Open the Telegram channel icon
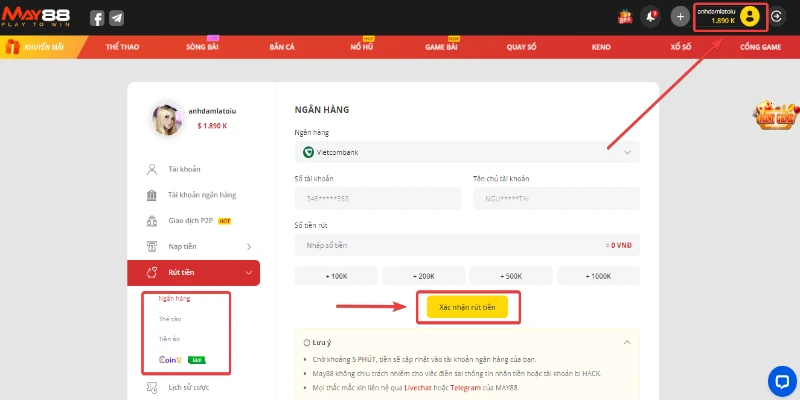The width and height of the screenshot is (800, 400). pos(117,18)
